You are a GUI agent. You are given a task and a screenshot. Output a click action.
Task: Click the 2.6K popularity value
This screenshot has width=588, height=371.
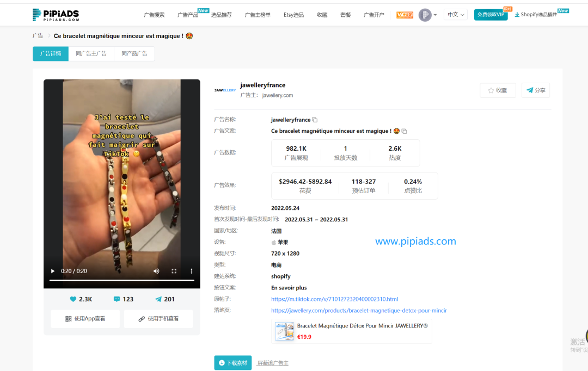(395, 149)
